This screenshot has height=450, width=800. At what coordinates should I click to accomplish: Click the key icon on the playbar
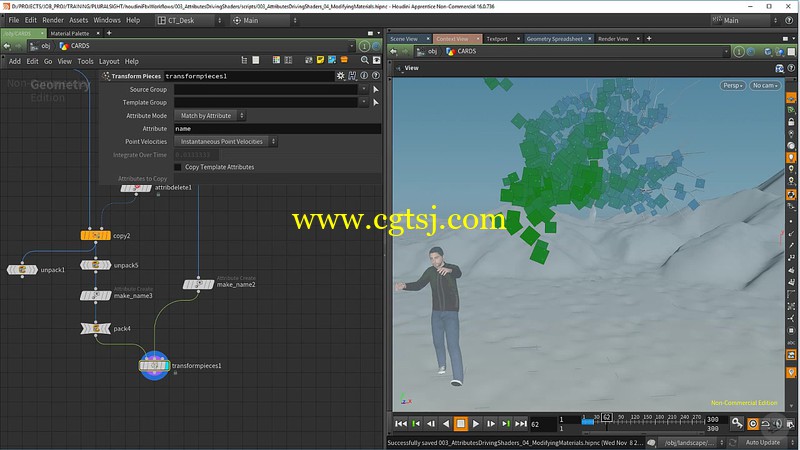pyautogui.click(x=737, y=423)
